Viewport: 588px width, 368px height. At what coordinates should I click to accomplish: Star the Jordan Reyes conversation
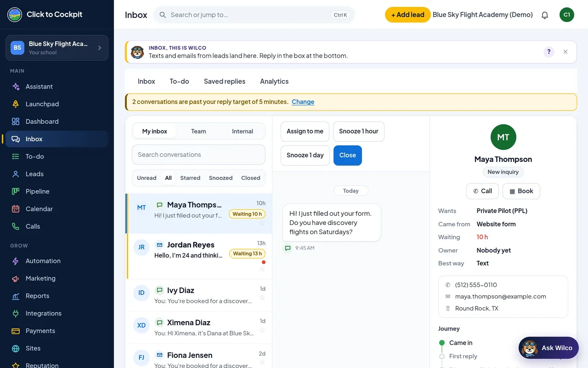262,269
